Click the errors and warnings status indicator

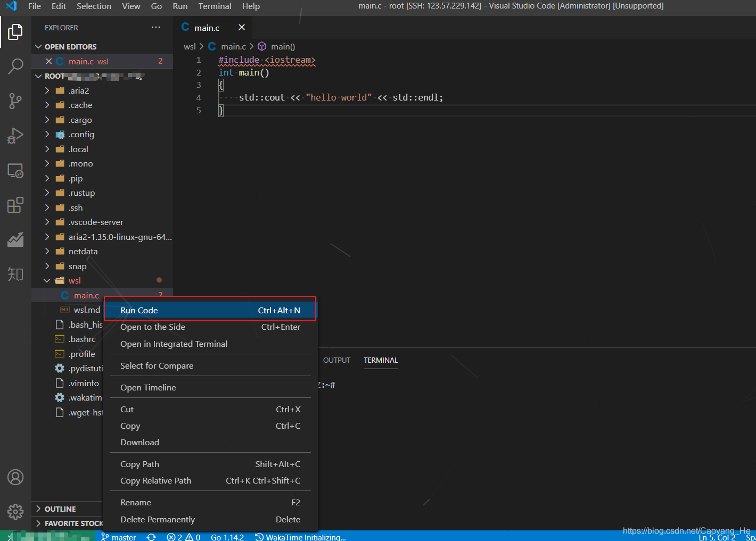click(183, 536)
